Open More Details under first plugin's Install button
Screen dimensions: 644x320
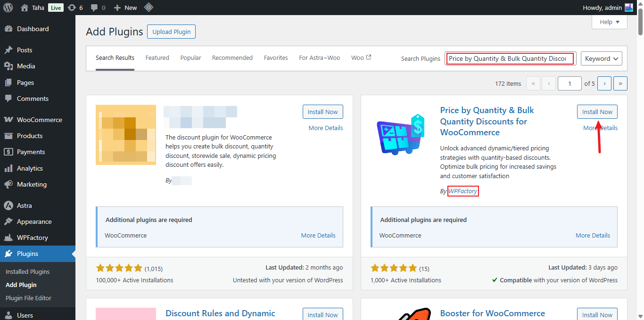click(x=326, y=128)
